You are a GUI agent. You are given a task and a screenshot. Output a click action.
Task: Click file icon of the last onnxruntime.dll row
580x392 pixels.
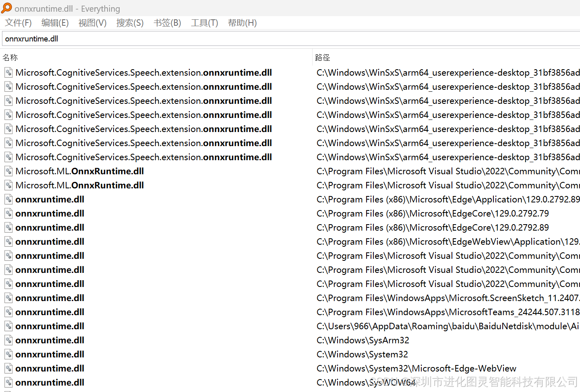click(8, 382)
